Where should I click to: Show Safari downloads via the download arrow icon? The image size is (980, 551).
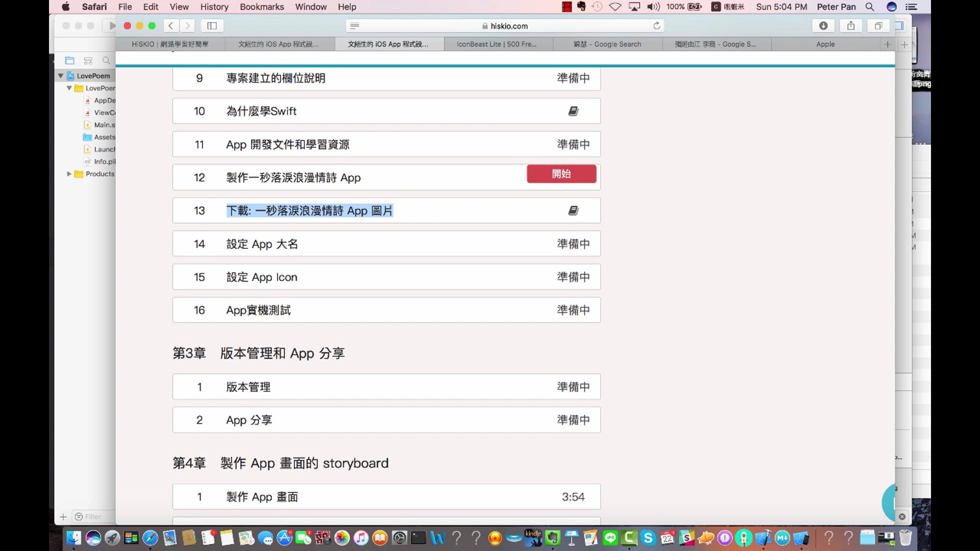tap(823, 26)
